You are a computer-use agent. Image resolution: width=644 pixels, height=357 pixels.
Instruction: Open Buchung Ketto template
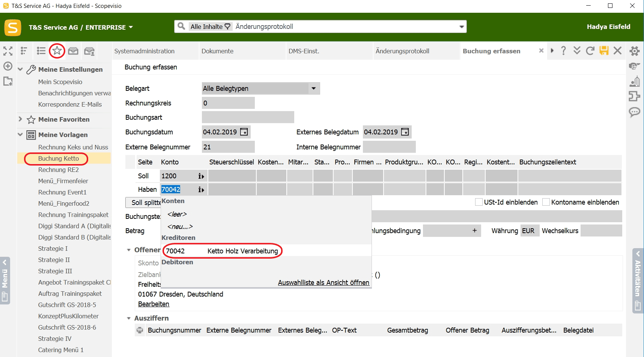59,158
